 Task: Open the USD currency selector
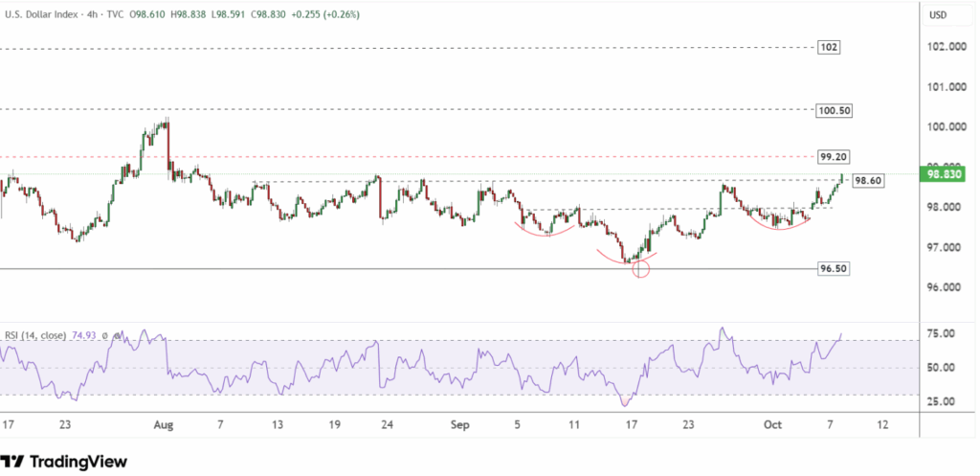(x=938, y=14)
